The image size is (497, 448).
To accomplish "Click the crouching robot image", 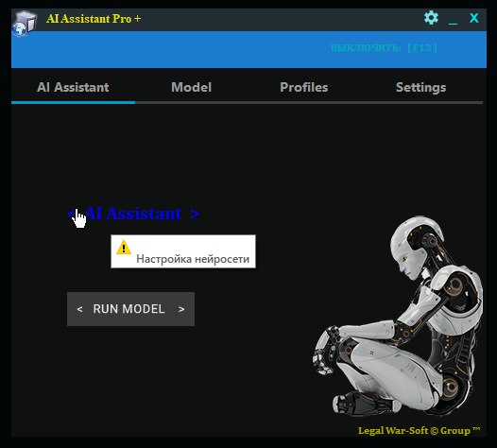I will click(x=400, y=317).
